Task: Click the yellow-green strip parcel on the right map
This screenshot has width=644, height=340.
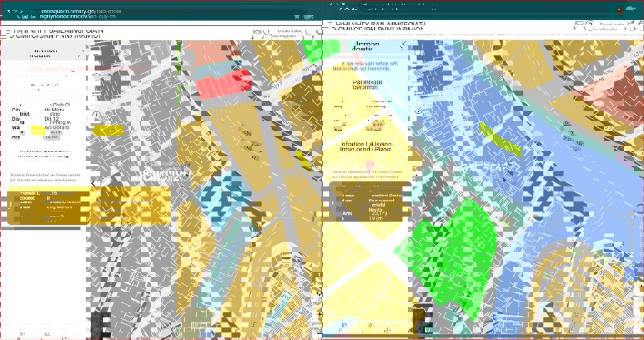Action: [x=500, y=139]
